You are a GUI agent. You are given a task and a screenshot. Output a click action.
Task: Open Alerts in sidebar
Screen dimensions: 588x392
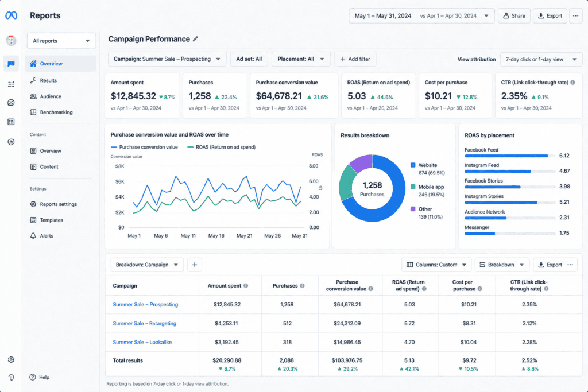click(x=61, y=236)
